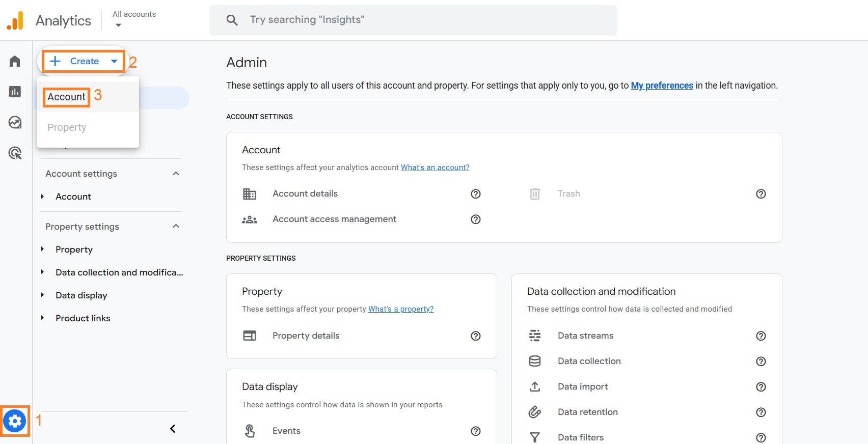This screenshot has width=868, height=444.
Task: Open the Reports bar-chart icon in the sidebar
Action: (x=15, y=92)
